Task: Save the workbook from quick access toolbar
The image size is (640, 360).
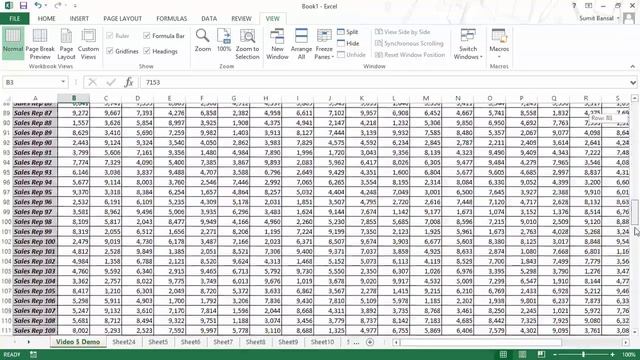Action: (23, 6)
